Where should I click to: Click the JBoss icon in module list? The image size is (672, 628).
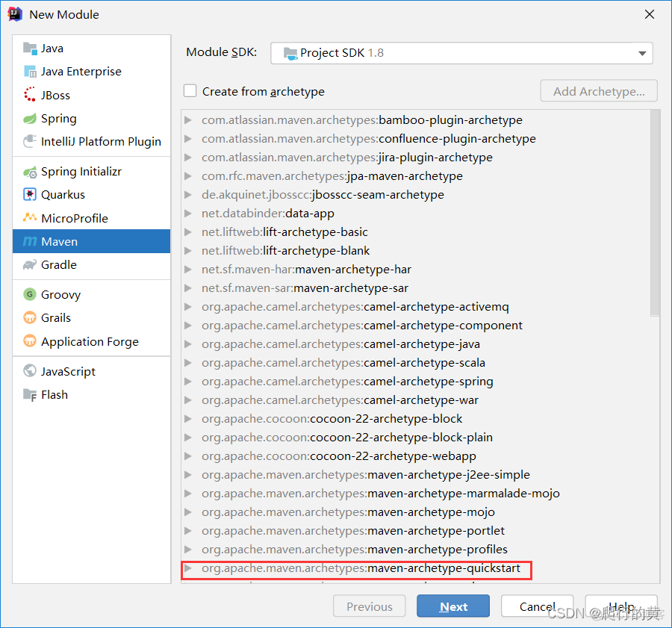[x=30, y=95]
